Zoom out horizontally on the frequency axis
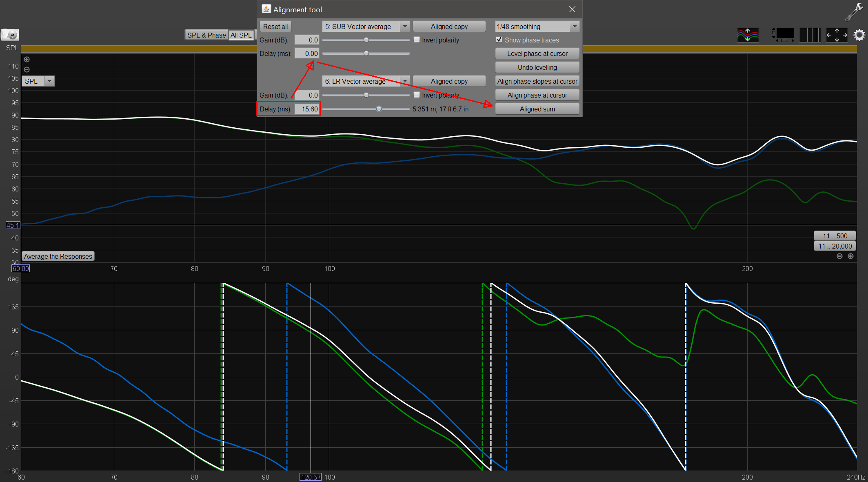The width and height of the screenshot is (868, 482). pos(839,256)
